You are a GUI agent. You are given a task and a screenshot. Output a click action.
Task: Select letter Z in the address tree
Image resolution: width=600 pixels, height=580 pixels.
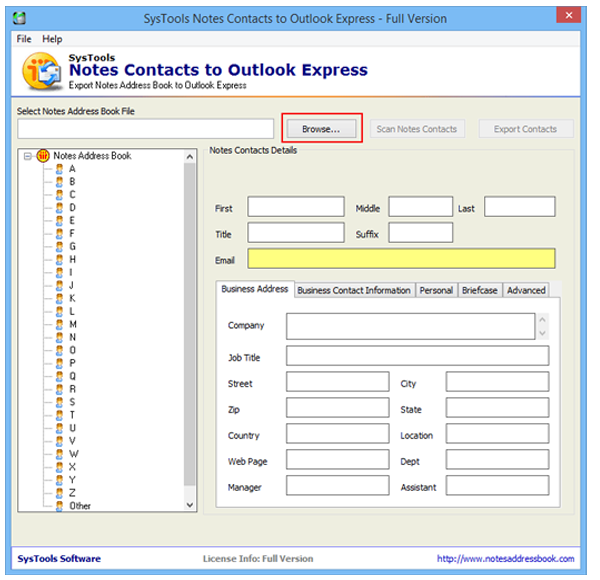[x=72, y=493]
